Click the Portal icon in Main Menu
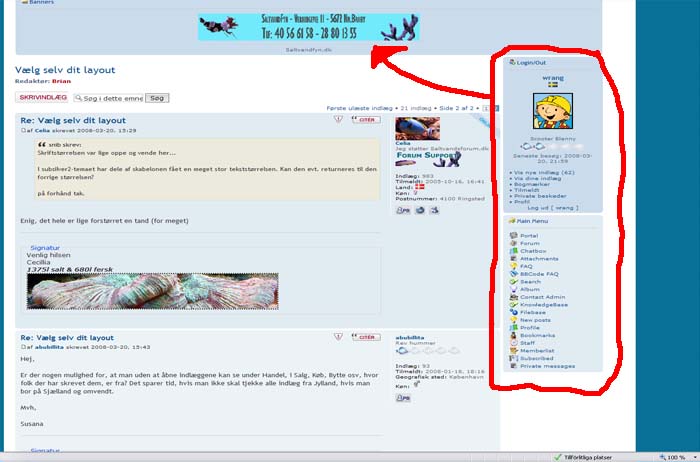The height and width of the screenshot is (462, 700). click(513, 236)
